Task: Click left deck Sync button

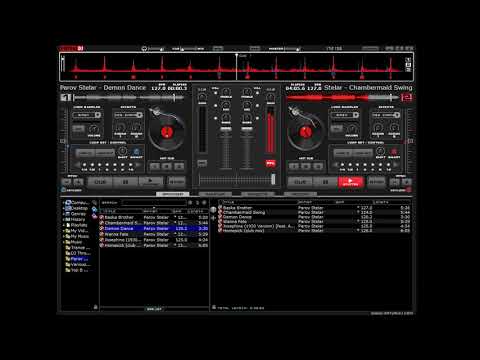Action: click(x=176, y=182)
